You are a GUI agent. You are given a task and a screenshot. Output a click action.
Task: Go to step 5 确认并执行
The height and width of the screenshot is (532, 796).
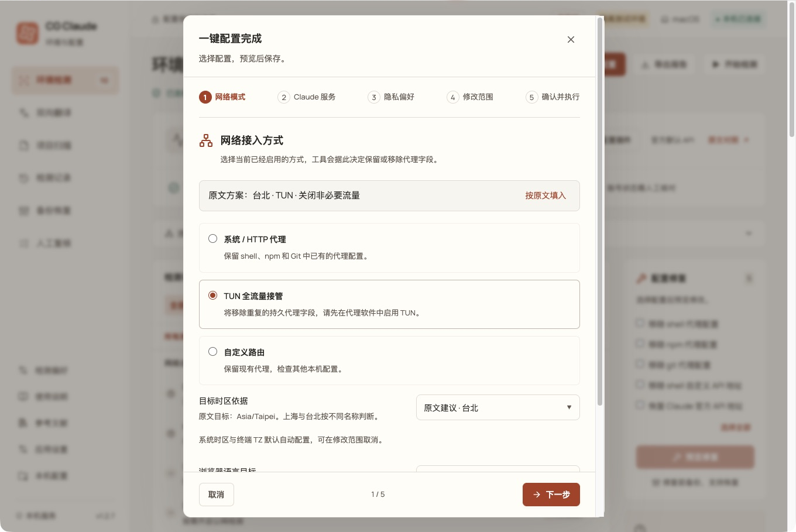click(x=553, y=97)
